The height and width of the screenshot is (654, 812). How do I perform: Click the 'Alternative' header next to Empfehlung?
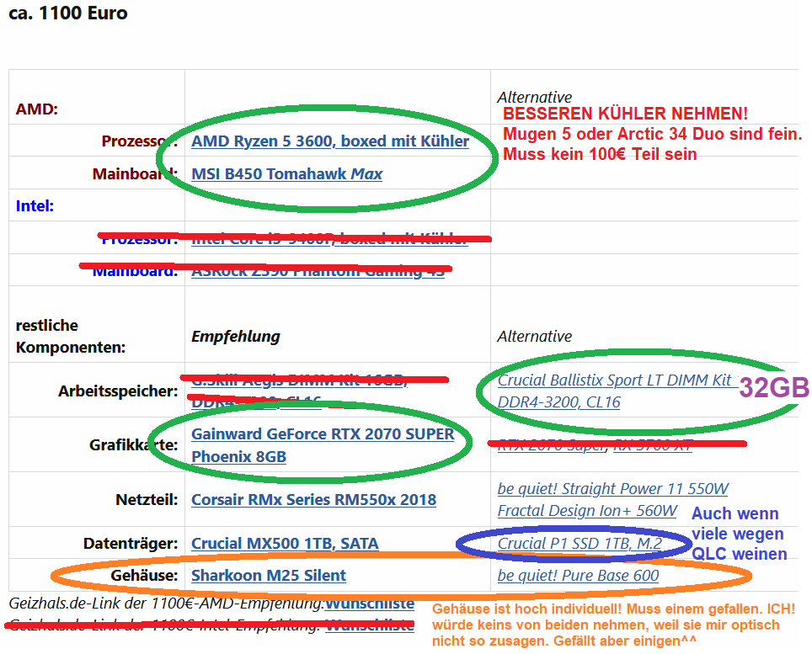pos(534,337)
